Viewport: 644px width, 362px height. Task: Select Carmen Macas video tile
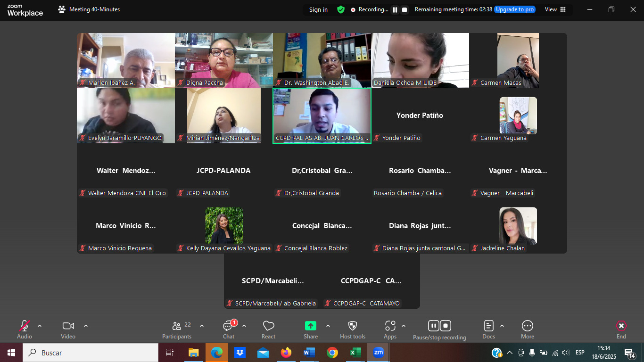point(518,60)
